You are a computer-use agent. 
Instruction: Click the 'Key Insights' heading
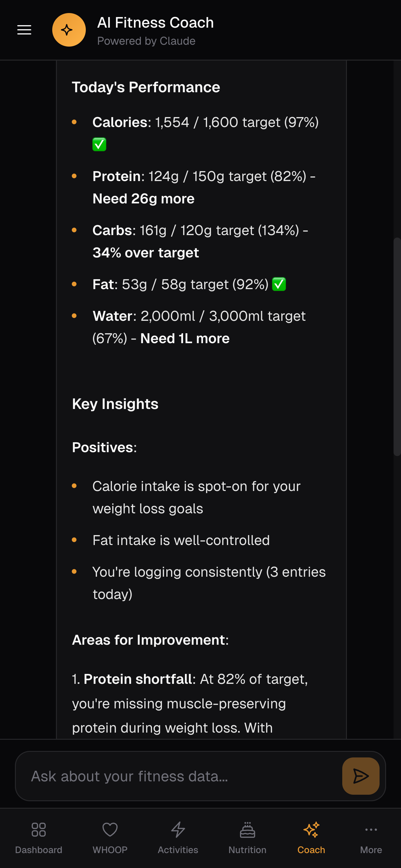tap(115, 404)
